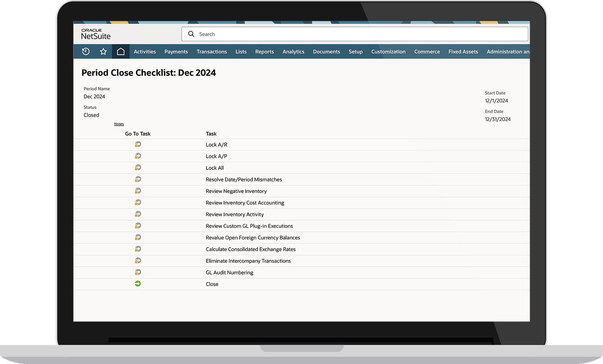Select the Lock A/R task text

click(x=217, y=145)
